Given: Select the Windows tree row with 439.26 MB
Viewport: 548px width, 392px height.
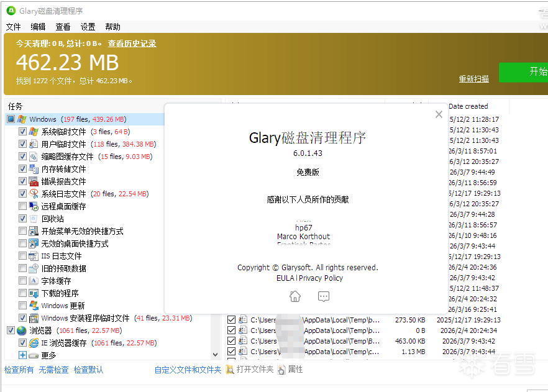Looking at the screenshot, I should (x=84, y=119).
